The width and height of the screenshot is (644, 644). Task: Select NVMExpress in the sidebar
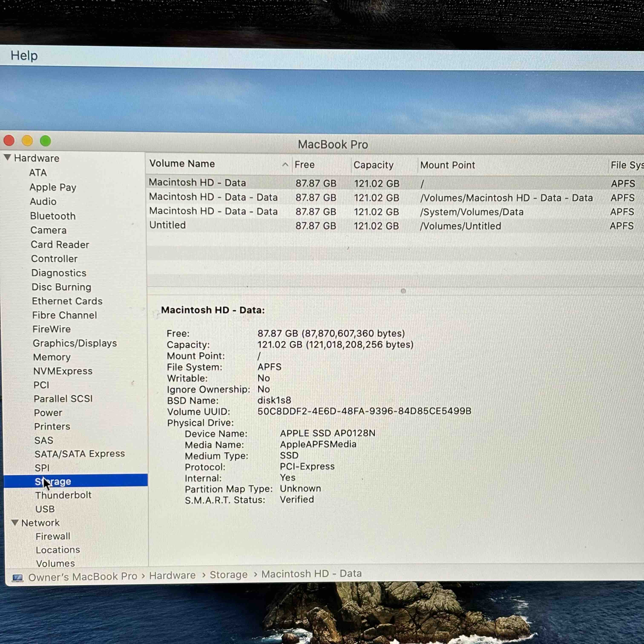[x=63, y=371]
